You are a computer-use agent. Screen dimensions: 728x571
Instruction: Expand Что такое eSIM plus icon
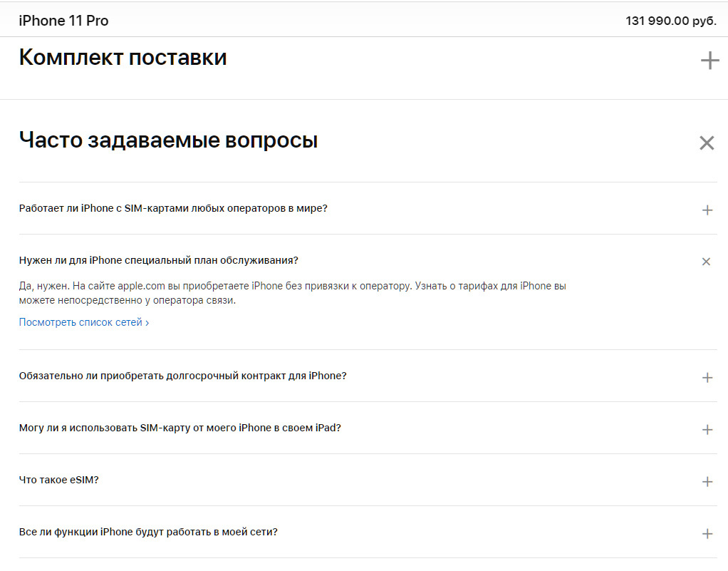[x=707, y=481]
